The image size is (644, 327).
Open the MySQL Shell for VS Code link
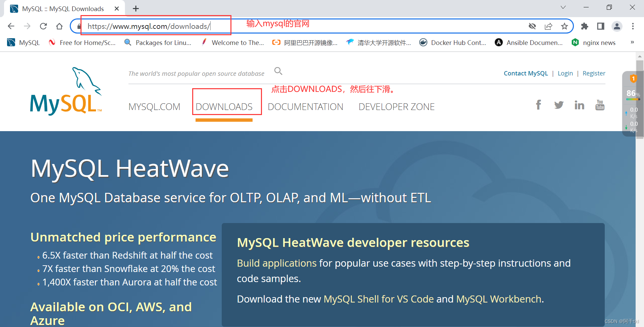click(x=379, y=299)
